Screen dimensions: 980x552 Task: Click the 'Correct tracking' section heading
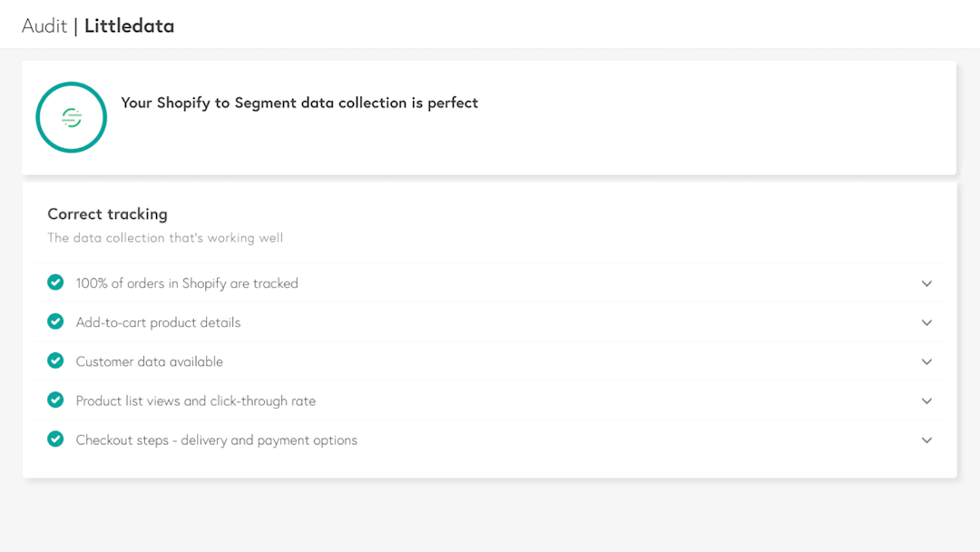click(x=107, y=214)
